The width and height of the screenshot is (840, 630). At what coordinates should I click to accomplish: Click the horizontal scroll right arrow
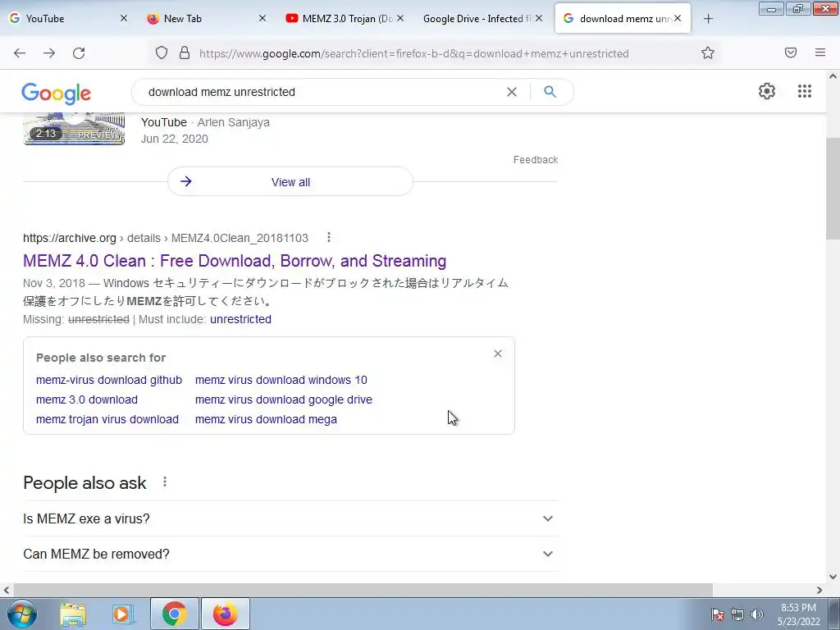point(819,590)
